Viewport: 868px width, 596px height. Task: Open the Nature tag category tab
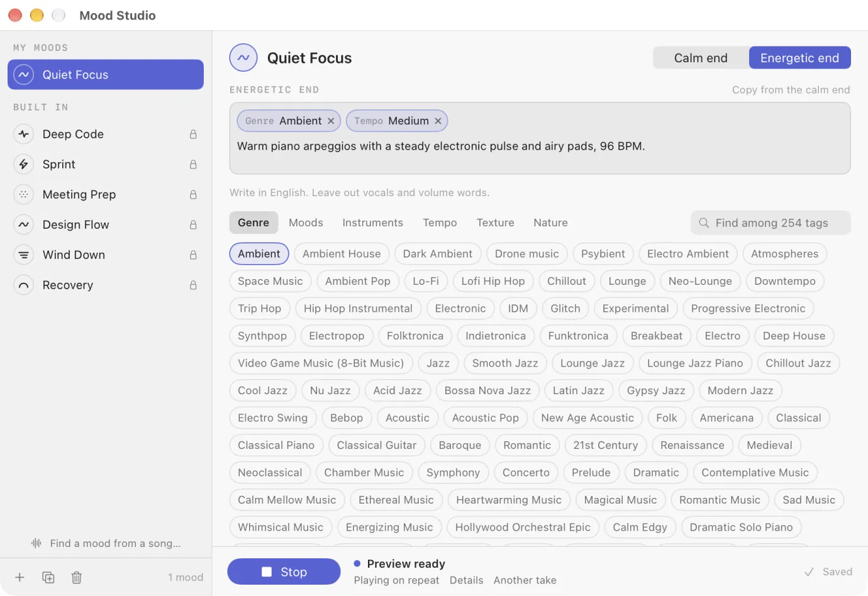pyautogui.click(x=550, y=223)
